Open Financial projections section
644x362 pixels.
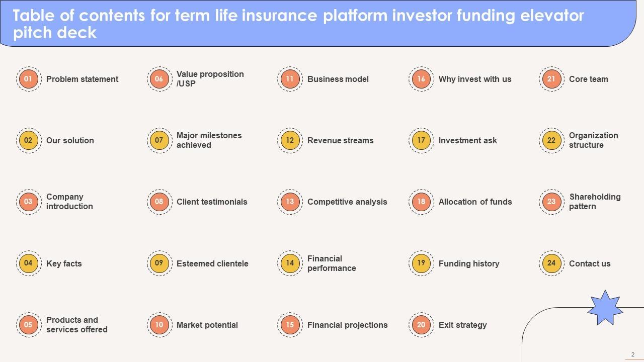(x=347, y=325)
